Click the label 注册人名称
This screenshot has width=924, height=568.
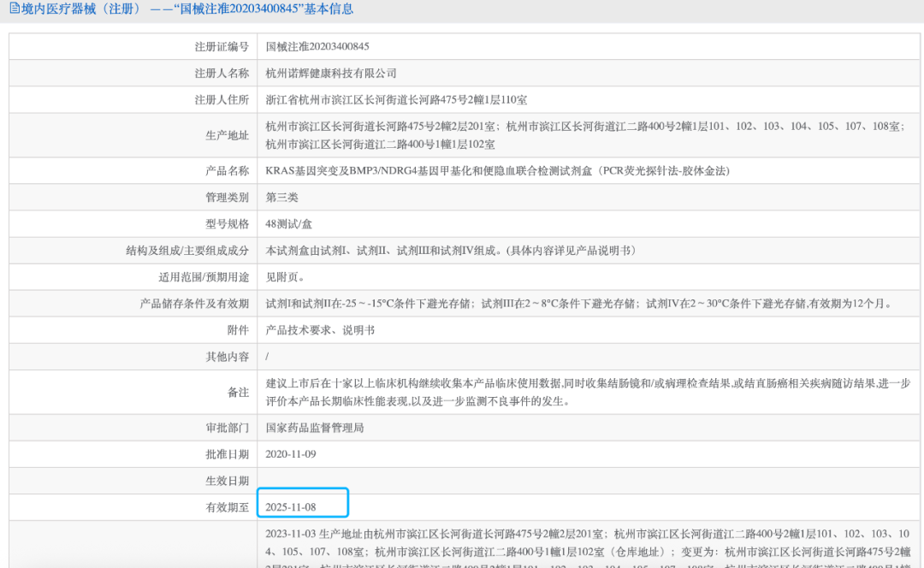pos(222,73)
